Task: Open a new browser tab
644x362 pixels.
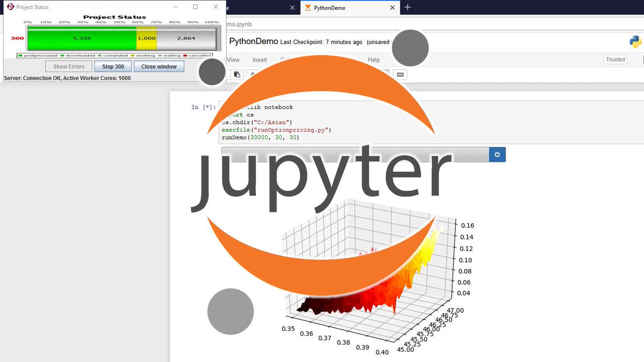Action: coord(408,8)
